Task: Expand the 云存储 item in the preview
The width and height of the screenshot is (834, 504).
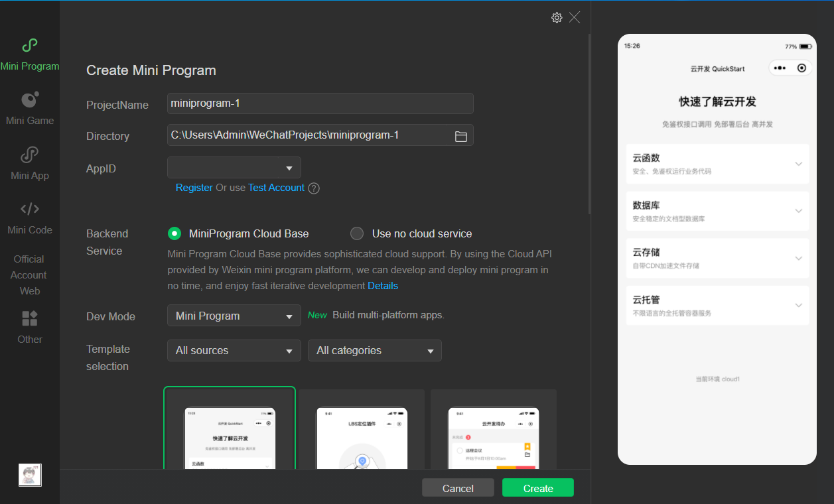Action: tap(717, 258)
